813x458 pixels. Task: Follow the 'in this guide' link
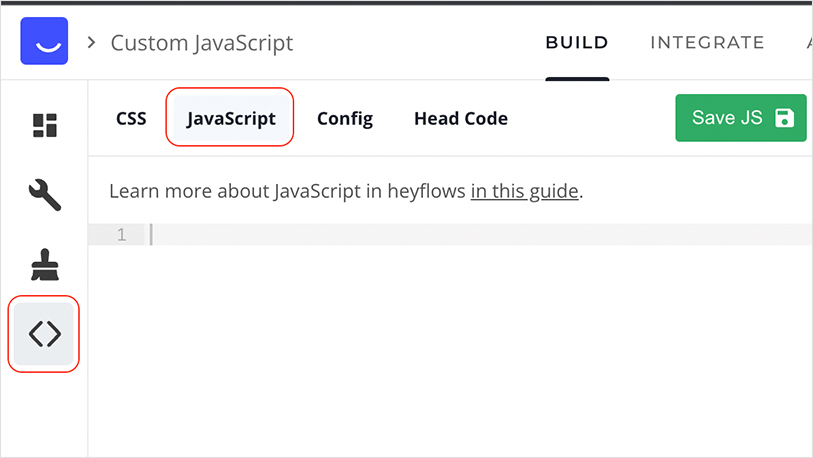(524, 191)
